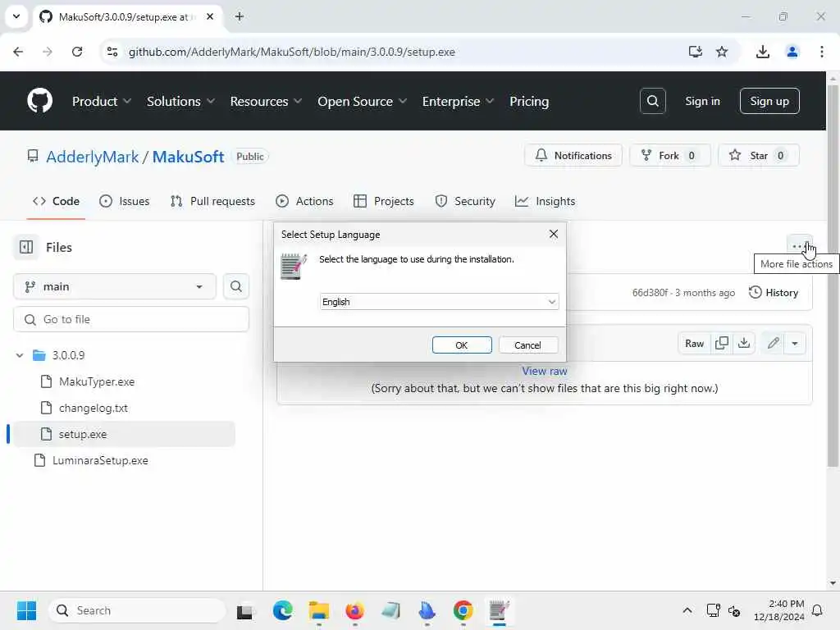This screenshot has height=630, width=840.
Task: Expand the Enterprise menu
Action: pos(458,101)
